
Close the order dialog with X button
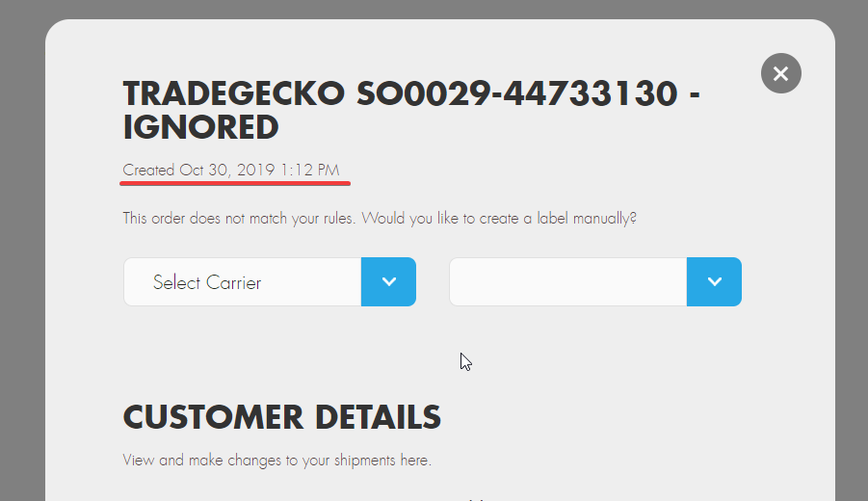click(780, 73)
